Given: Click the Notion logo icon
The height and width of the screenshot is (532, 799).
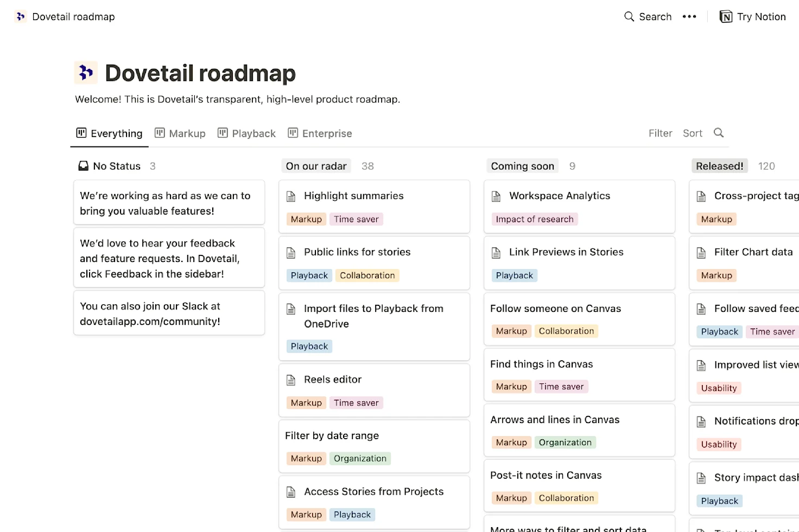Looking at the screenshot, I should point(726,17).
